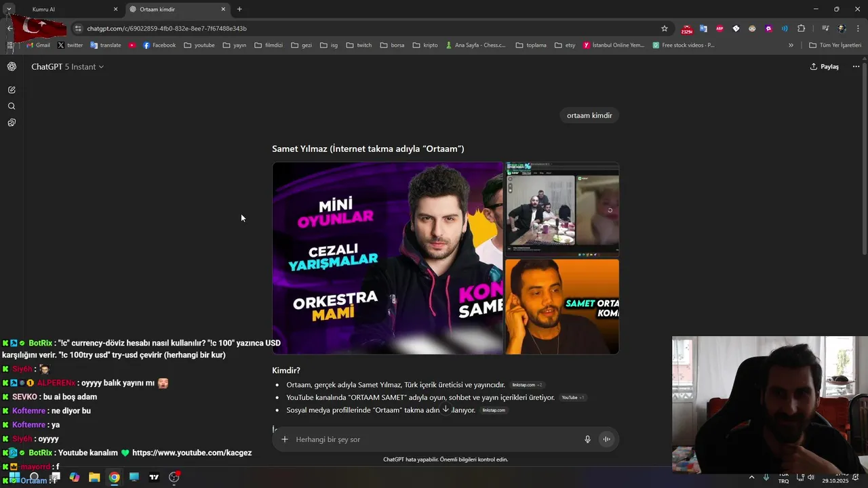Image resolution: width=868 pixels, height=488 pixels.
Task: Open the twitch bookmarks folder
Action: click(359, 45)
